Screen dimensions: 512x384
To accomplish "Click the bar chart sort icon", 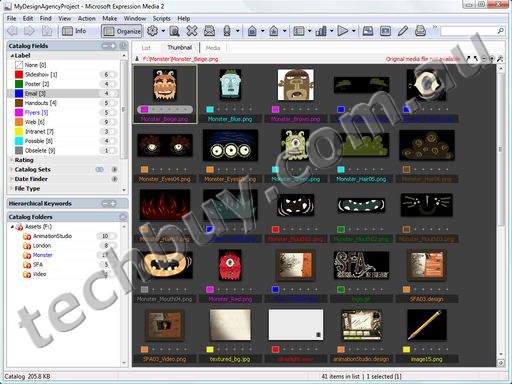I will click(x=321, y=31).
